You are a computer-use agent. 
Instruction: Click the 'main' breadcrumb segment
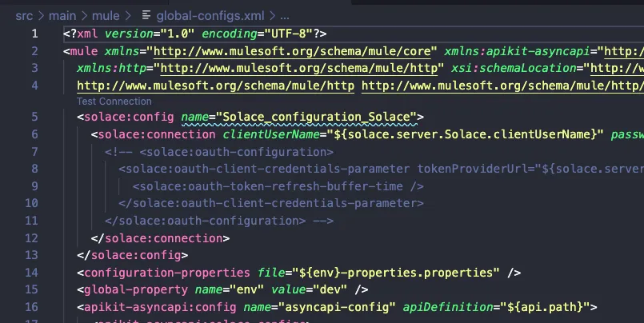(62, 16)
